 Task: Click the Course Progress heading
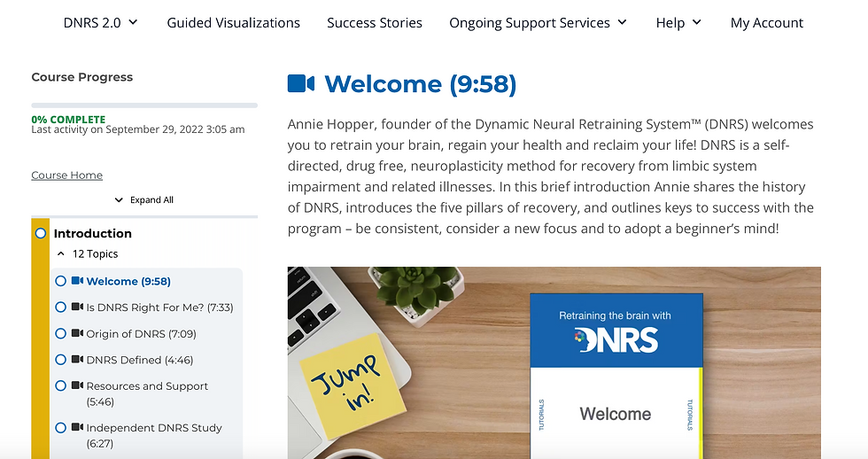[81, 77]
